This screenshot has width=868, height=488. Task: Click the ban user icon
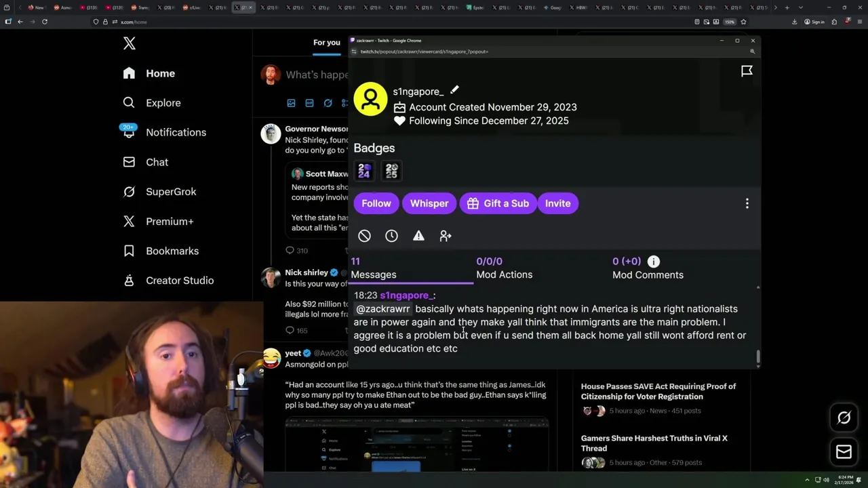tap(364, 236)
